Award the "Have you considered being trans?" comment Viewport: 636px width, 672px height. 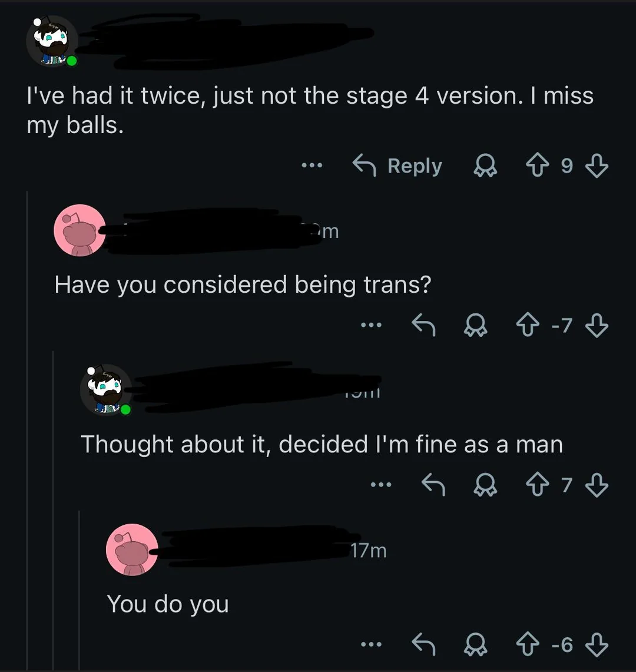click(475, 325)
